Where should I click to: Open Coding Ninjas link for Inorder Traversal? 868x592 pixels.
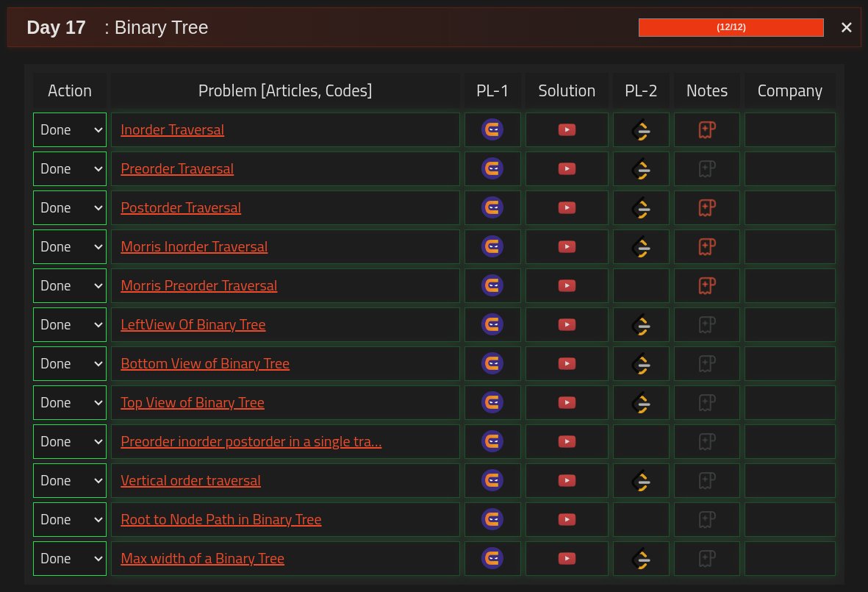pos(492,129)
